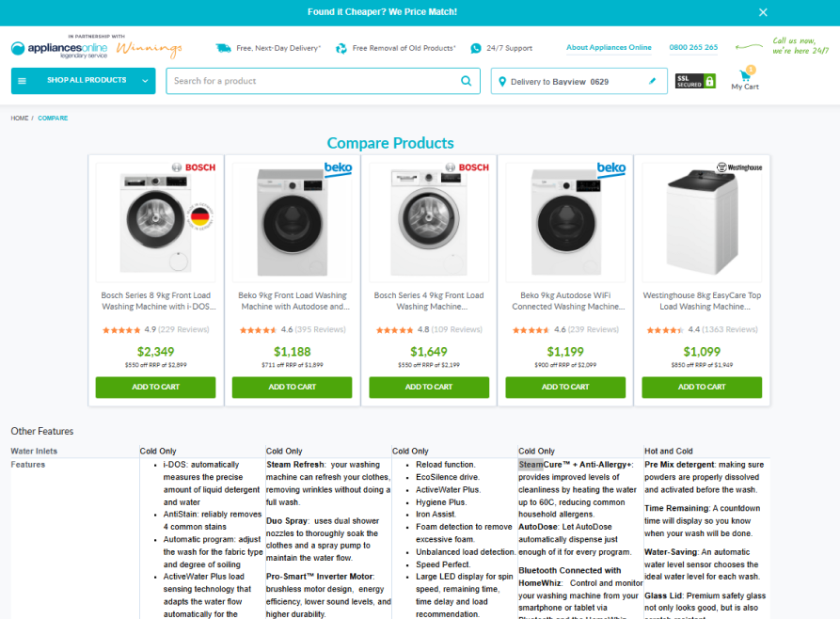The width and height of the screenshot is (840, 619).
Task: Add Westinghouse 8kg washer to cart
Action: [x=702, y=387]
